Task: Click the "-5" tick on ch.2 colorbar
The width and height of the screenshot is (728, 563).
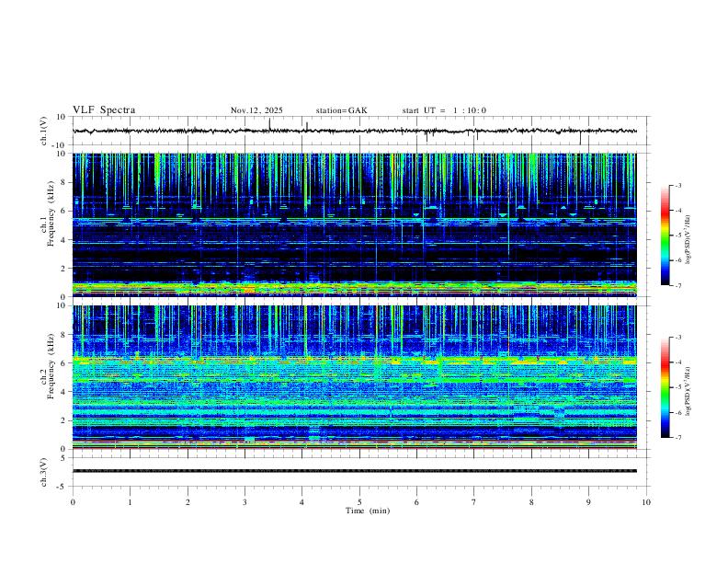Action: point(677,387)
